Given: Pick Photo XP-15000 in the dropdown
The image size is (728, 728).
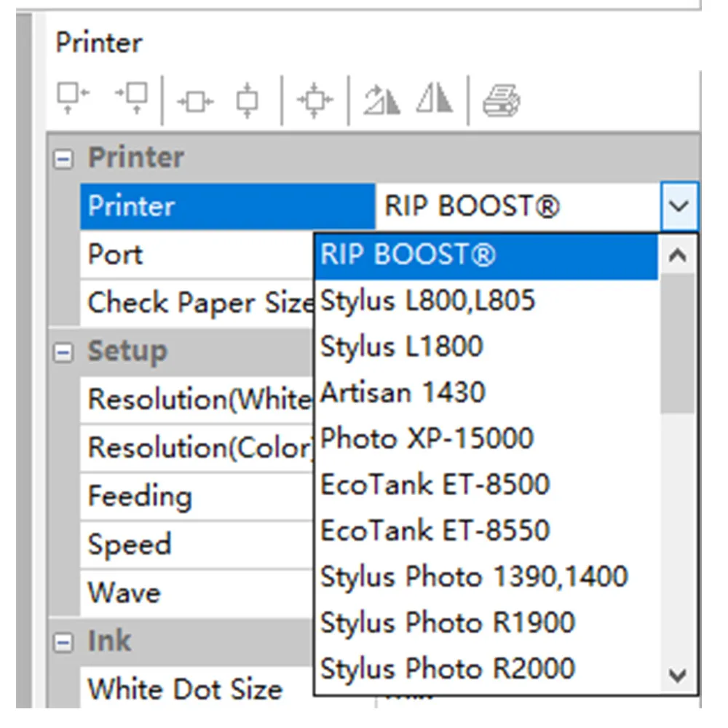Looking at the screenshot, I should point(427,438).
